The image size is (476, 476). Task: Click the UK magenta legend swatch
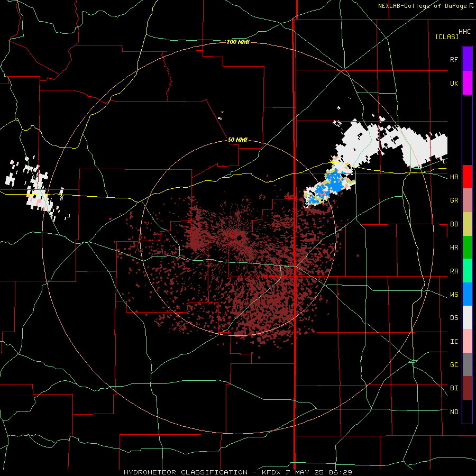[x=467, y=83]
